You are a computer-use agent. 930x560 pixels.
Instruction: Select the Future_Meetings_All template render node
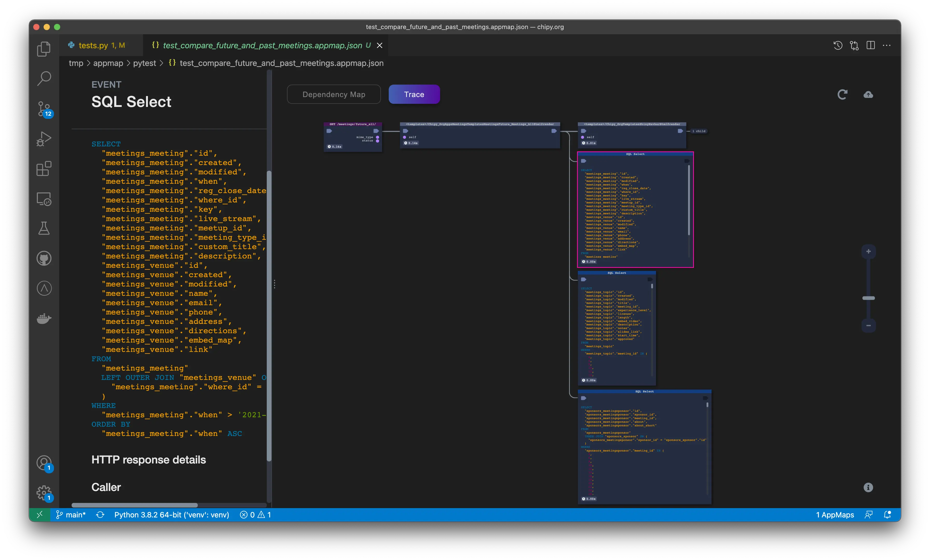pos(480,135)
